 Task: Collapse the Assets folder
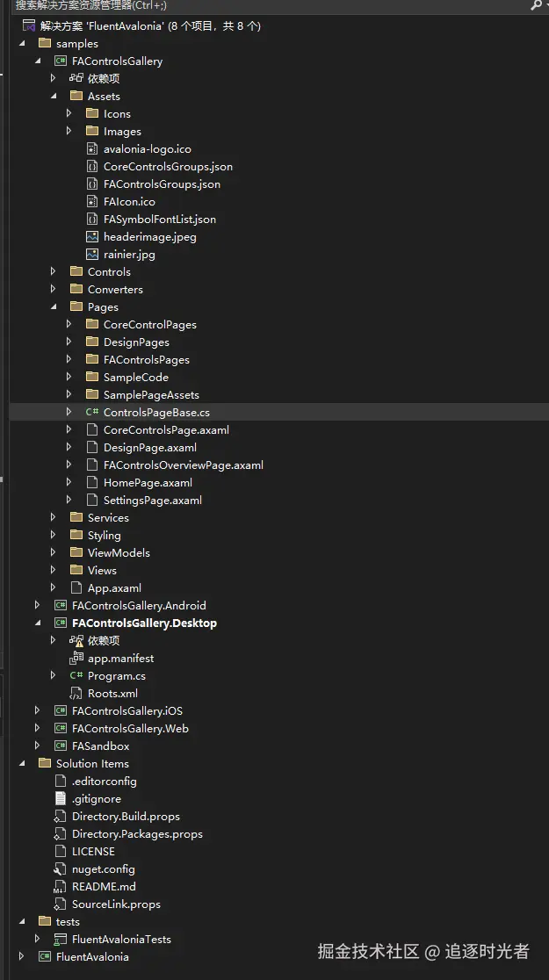[x=54, y=97]
